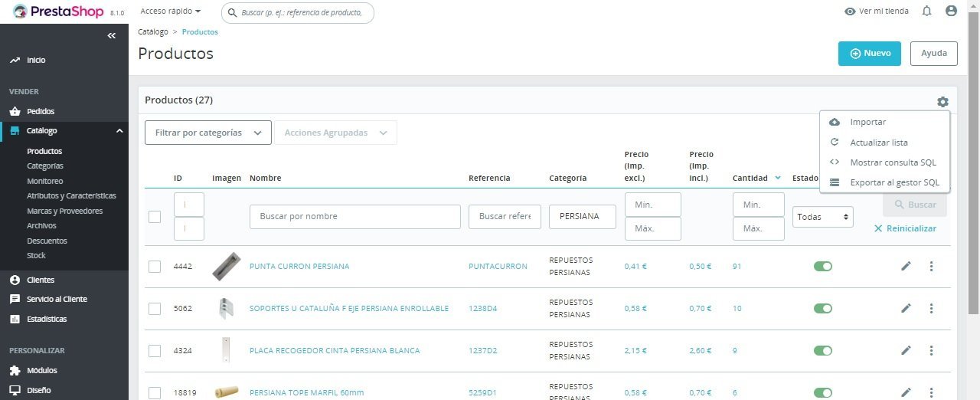The width and height of the screenshot is (980, 400).
Task: Open more actions for PUNTA CURRON PERSIANA
Action: [932, 266]
